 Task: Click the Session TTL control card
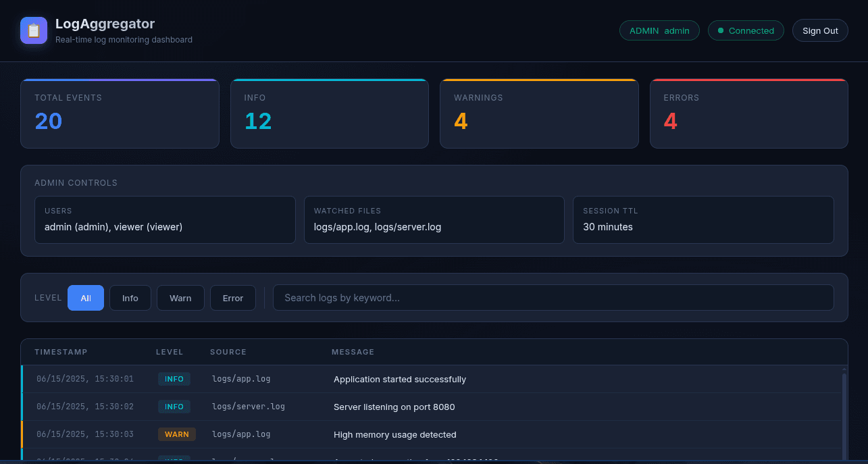coord(703,220)
